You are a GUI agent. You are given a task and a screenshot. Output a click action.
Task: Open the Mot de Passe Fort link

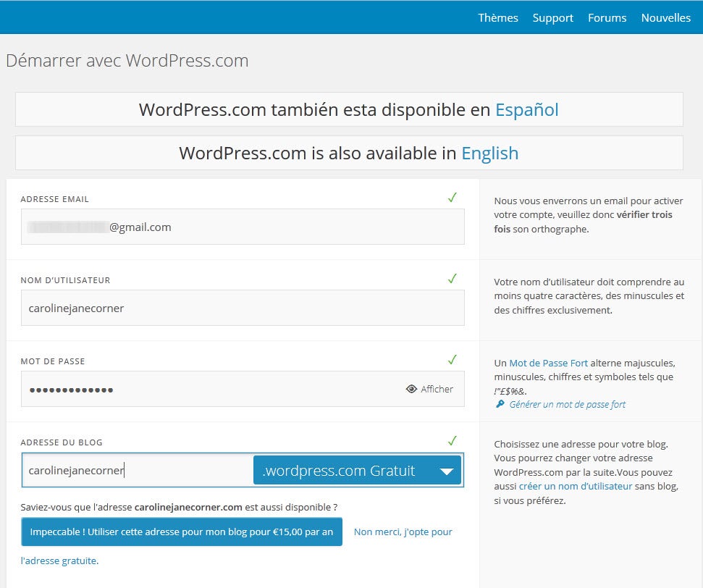pos(548,363)
